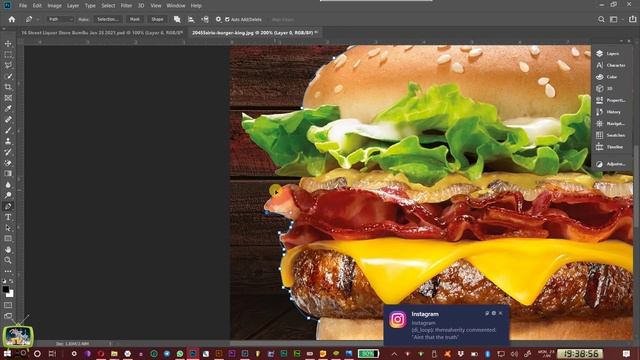640x360 pixels.
Task: Select the Eyedropper tool
Action: (x=8, y=109)
